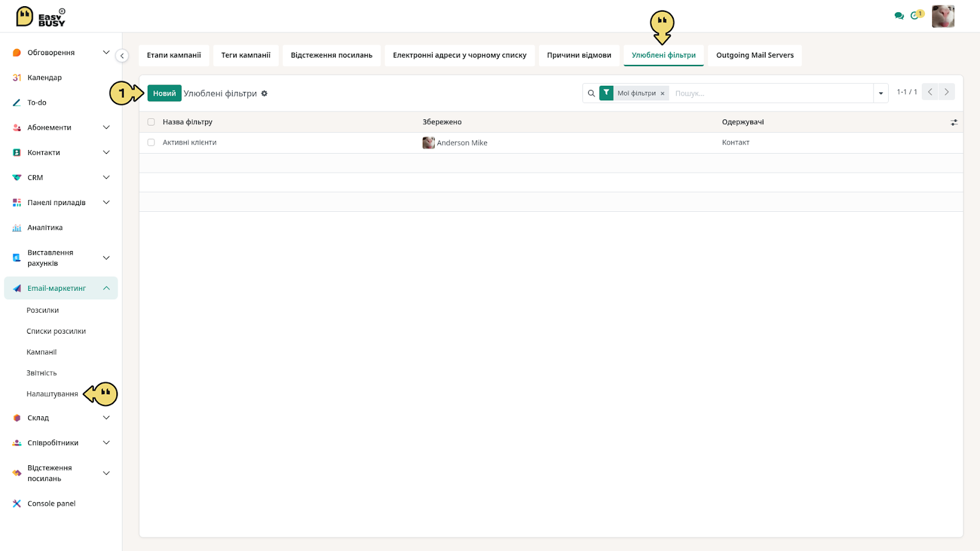The width and height of the screenshot is (980, 551).
Task: Open the column options adjust icon
Action: pos(954,122)
